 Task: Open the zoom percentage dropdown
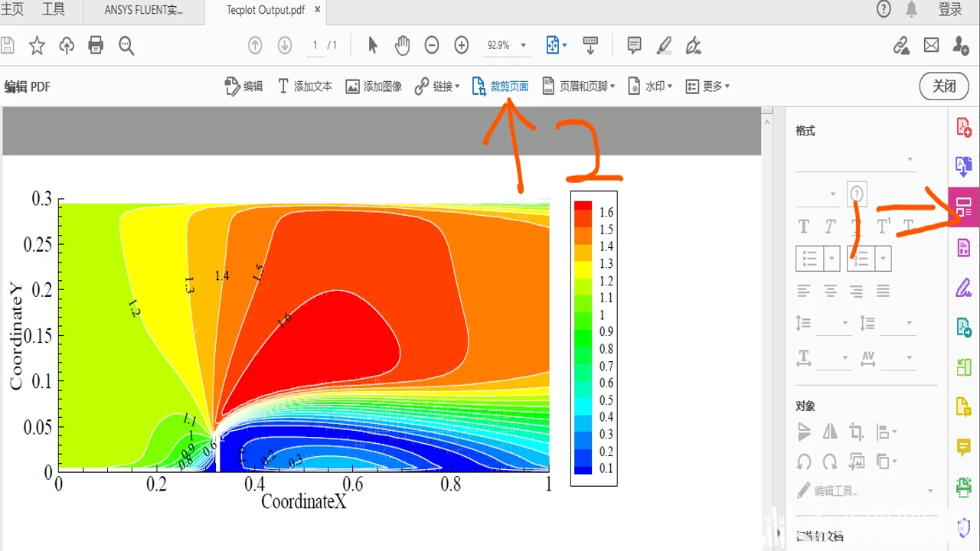[x=507, y=46]
